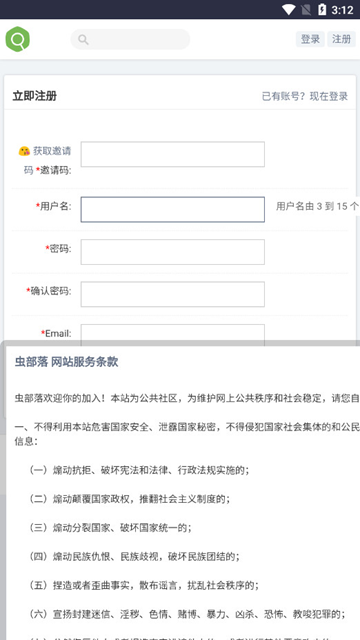
Task: Follow the 已有账号？现在登录 link
Action: (305, 96)
